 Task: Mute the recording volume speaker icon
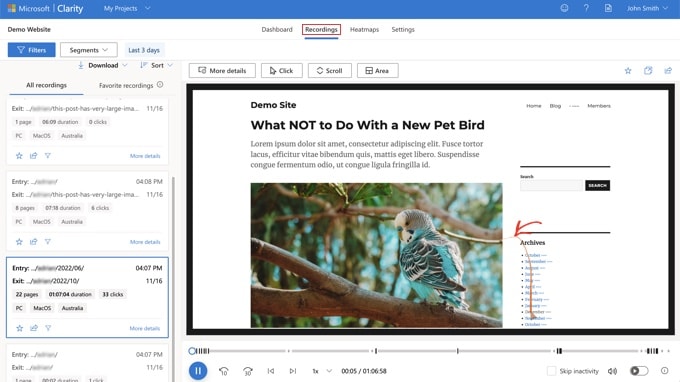pos(612,371)
